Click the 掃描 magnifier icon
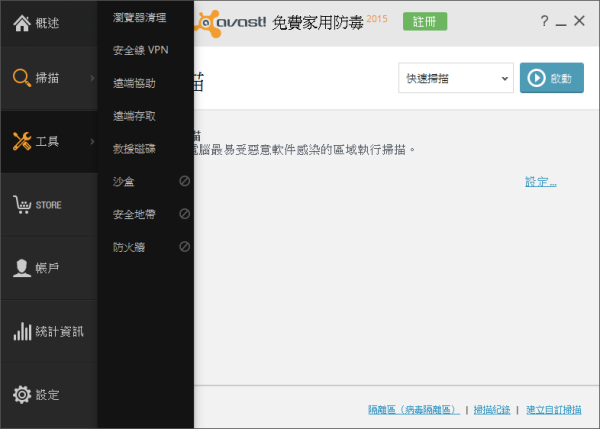 pyautogui.click(x=22, y=78)
